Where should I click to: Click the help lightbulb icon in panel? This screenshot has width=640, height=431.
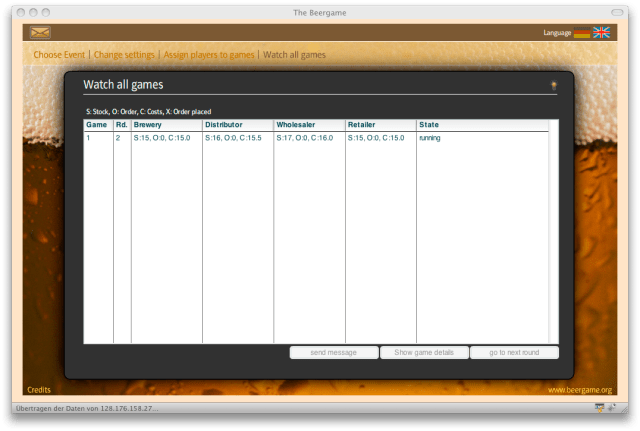point(554,86)
